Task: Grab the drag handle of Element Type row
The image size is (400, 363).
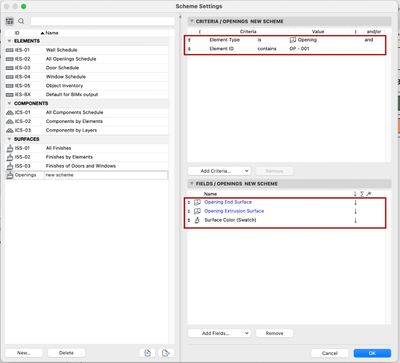Action: [x=190, y=40]
